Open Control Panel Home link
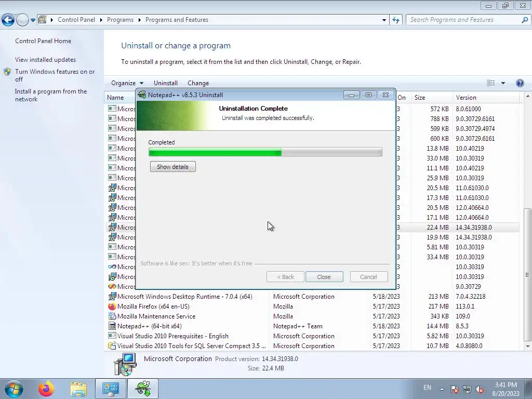Viewport: 532px width, 399px height. click(x=43, y=41)
